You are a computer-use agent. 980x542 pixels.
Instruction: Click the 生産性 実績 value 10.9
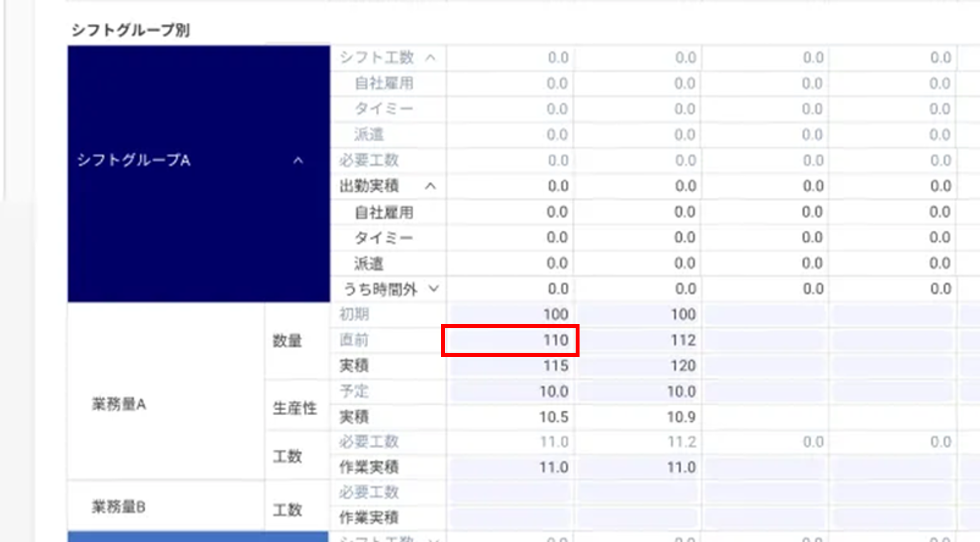681,417
